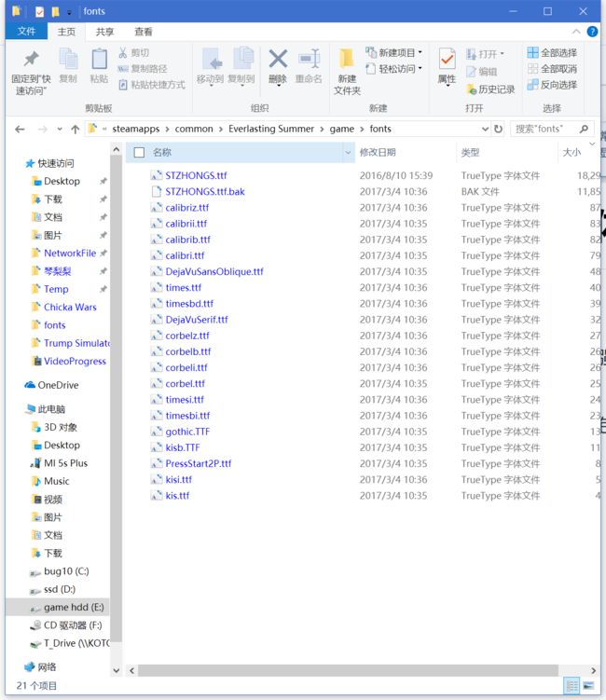The height and width of the screenshot is (700, 606).
Task: Click game in the address path
Action: point(341,129)
